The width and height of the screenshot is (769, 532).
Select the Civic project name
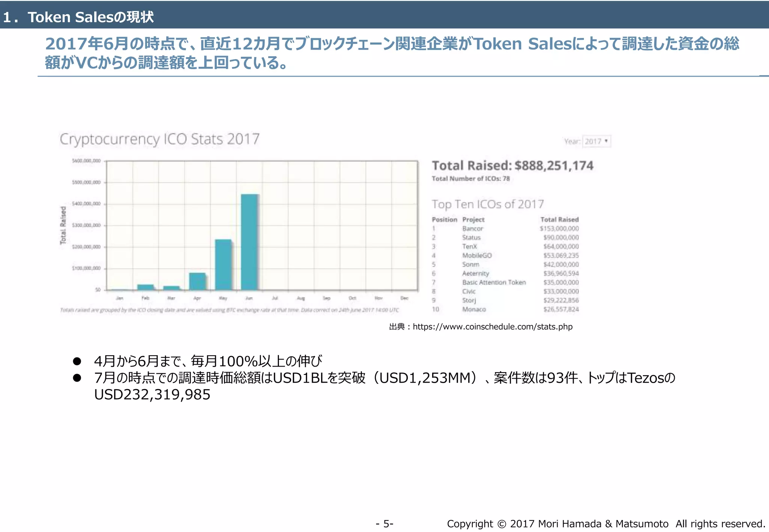click(x=469, y=292)
